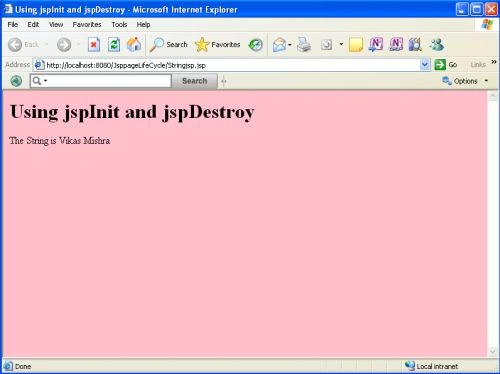Open the Edit menu

33,24
